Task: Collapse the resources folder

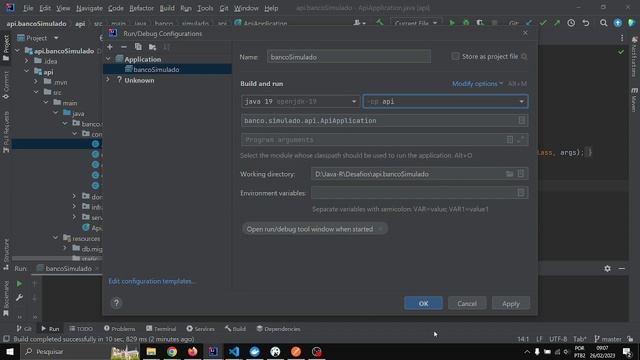Action: pyautogui.click(x=56, y=238)
